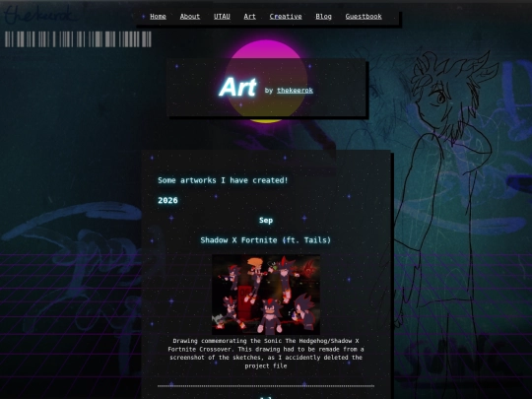Click the artwork description paragraph about the crossover
The width and height of the screenshot is (532, 399).
pyautogui.click(x=266, y=354)
